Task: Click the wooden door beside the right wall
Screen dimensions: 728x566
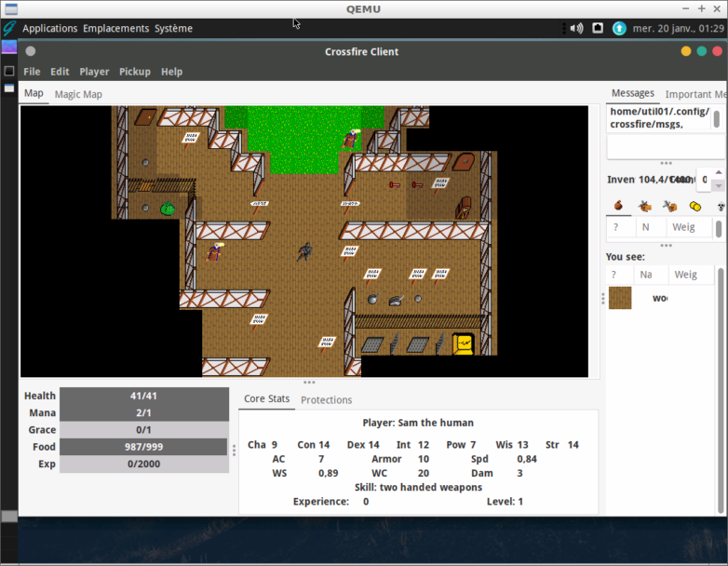Action: click(464, 162)
